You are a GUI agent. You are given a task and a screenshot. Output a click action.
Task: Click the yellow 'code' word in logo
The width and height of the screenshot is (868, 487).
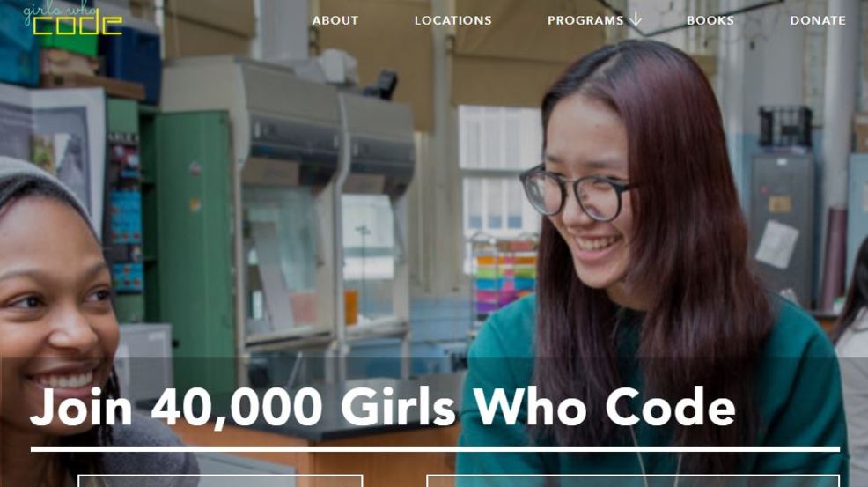(77, 26)
